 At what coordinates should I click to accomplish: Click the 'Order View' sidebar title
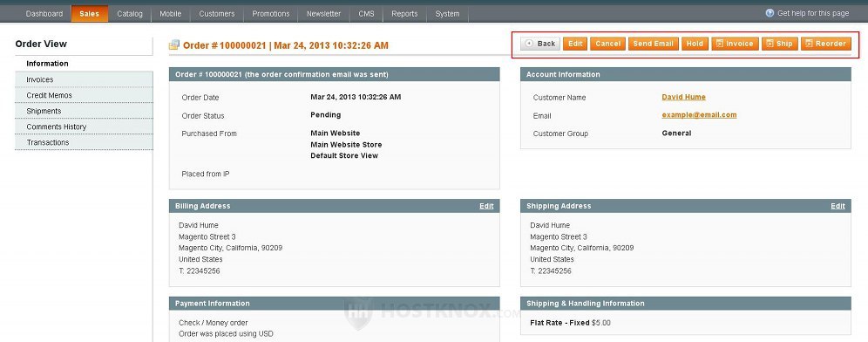coord(41,44)
